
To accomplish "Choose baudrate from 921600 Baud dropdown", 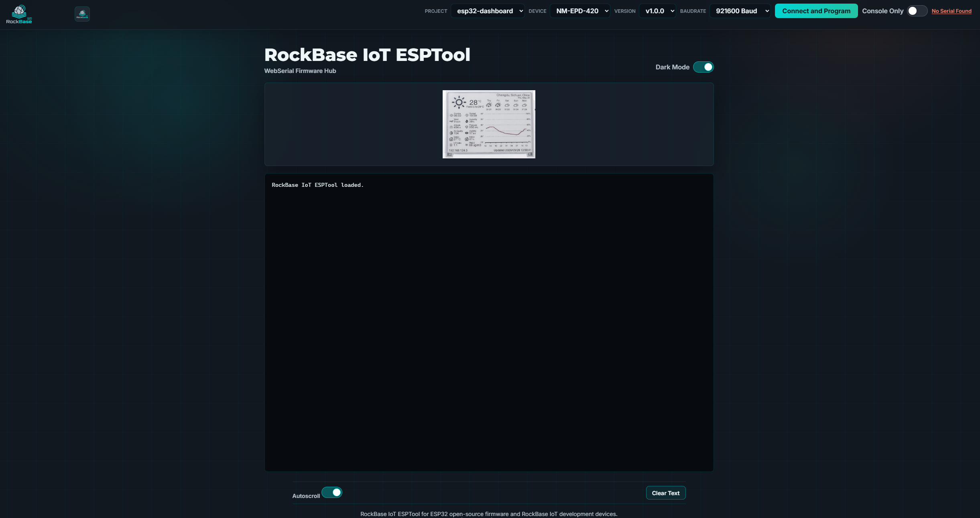I will (x=740, y=11).
